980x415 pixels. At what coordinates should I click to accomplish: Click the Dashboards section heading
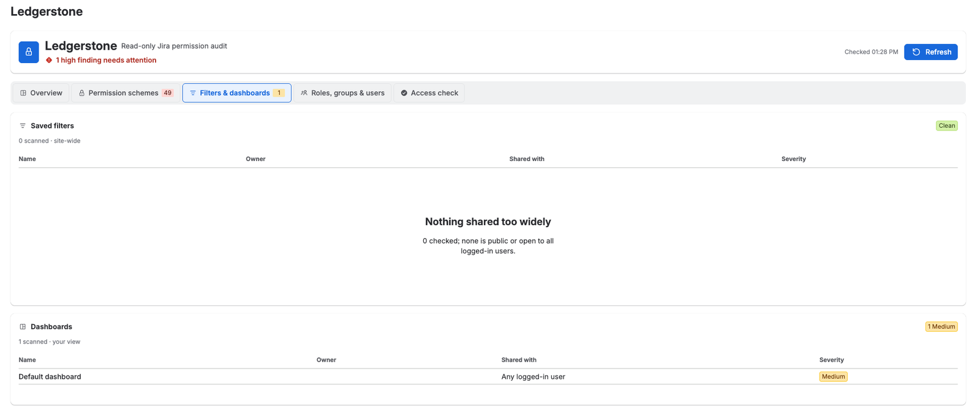coord(51,327)
